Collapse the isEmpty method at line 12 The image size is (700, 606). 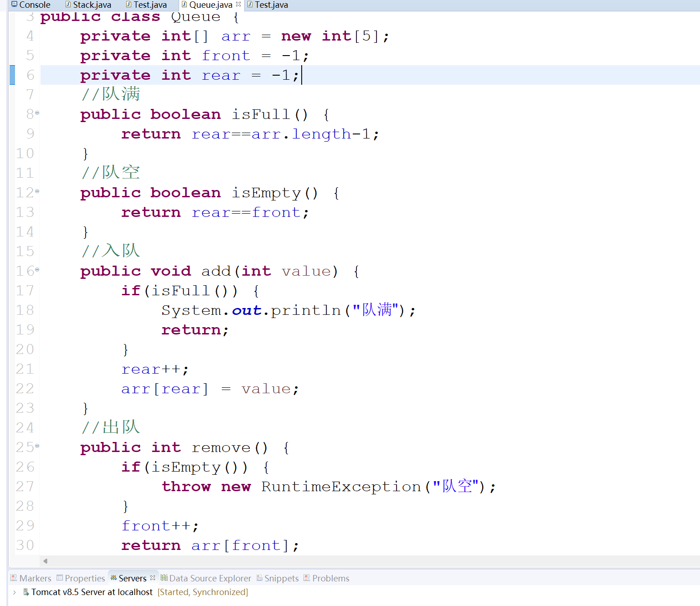37,191
